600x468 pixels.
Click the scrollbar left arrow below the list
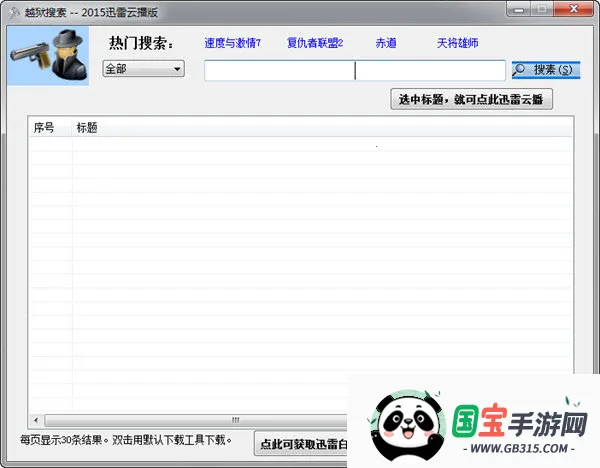(x=34, y=420)
